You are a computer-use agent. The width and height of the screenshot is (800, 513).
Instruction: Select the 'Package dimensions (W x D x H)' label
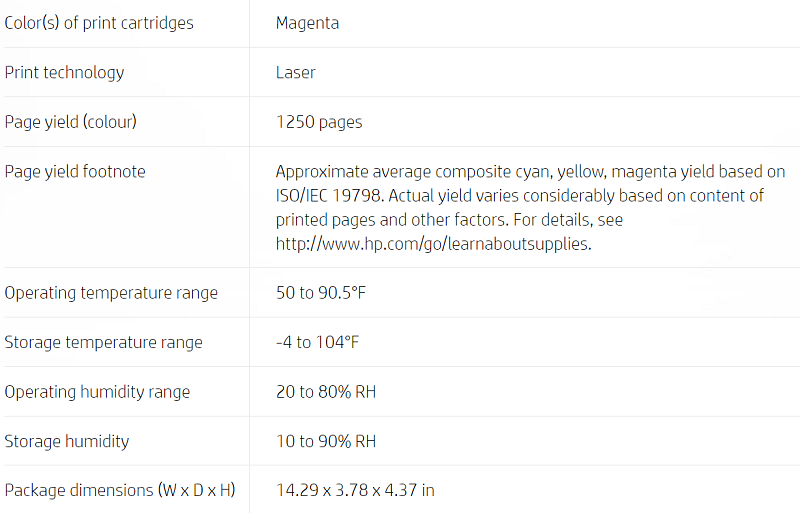click(x=120, y=491)
